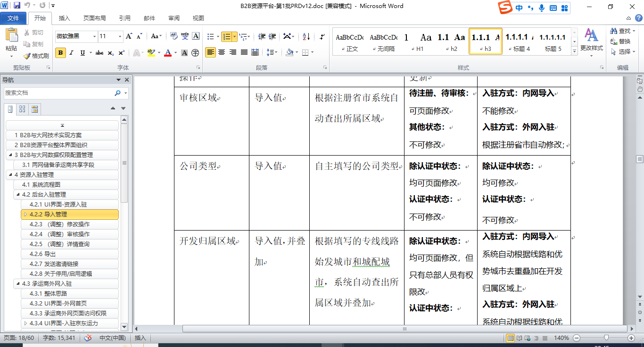Click the Enclose Characters icon
644x347 pixels.
195,53
